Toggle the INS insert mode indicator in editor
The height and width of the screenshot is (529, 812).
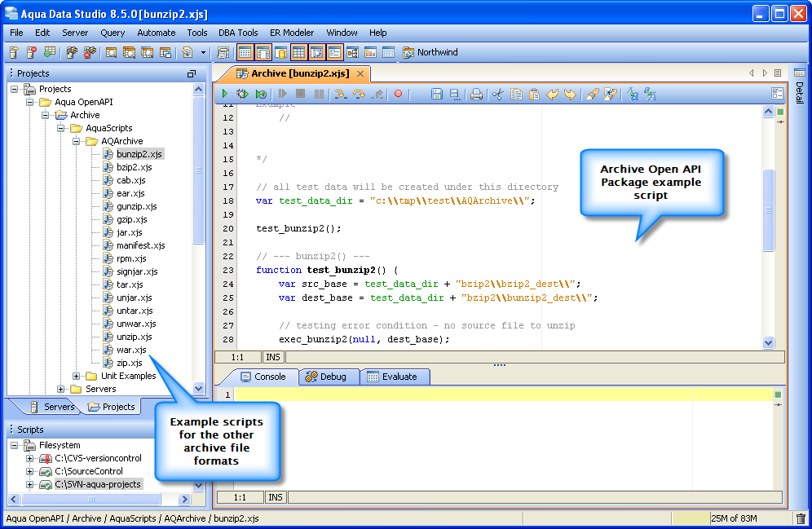click(275, 357)
